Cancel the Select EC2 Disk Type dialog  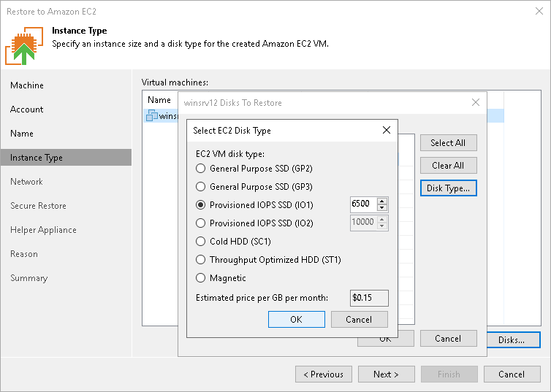[x=359, y=319]
